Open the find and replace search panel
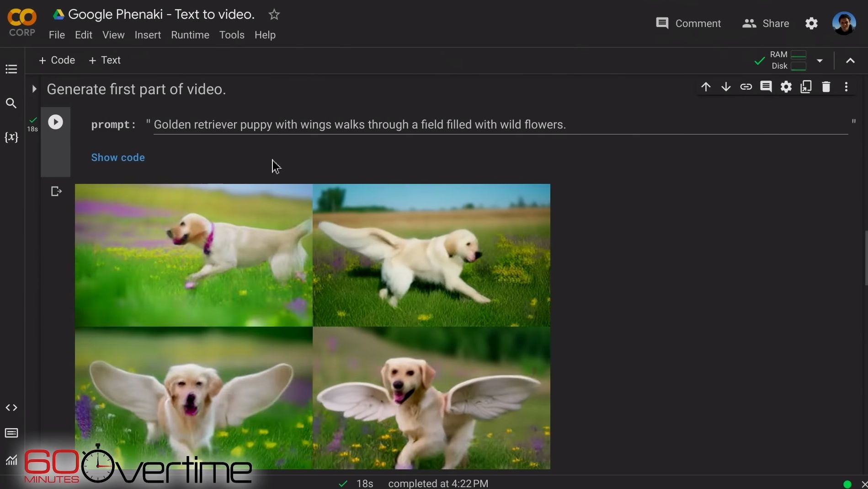Image resolution: width=868 pixels, height=489 pixels. (x=11, y=103)
